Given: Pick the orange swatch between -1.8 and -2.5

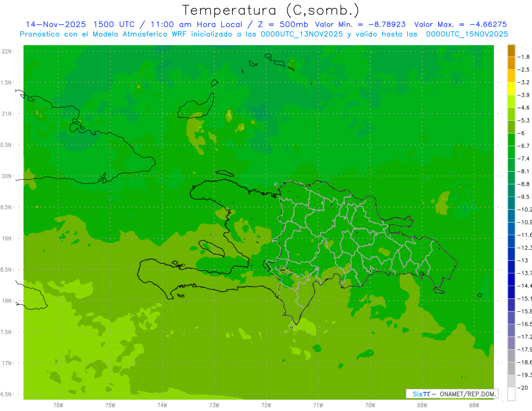Looking at the screenshot, I should tap(511, 63).
